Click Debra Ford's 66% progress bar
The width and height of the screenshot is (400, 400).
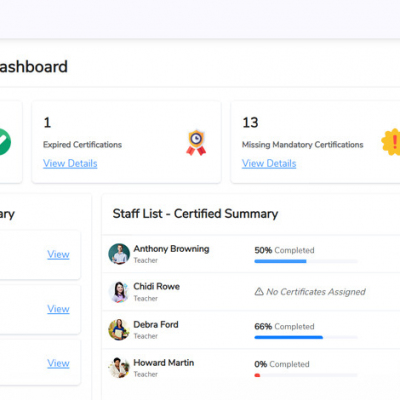306,337
